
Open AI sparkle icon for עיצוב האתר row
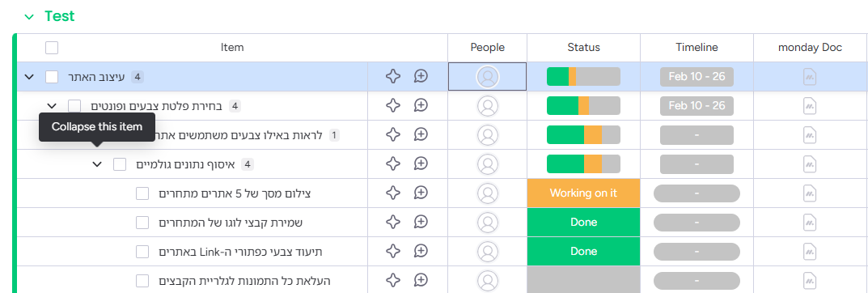pyautogui.click(x=392, y=76)
